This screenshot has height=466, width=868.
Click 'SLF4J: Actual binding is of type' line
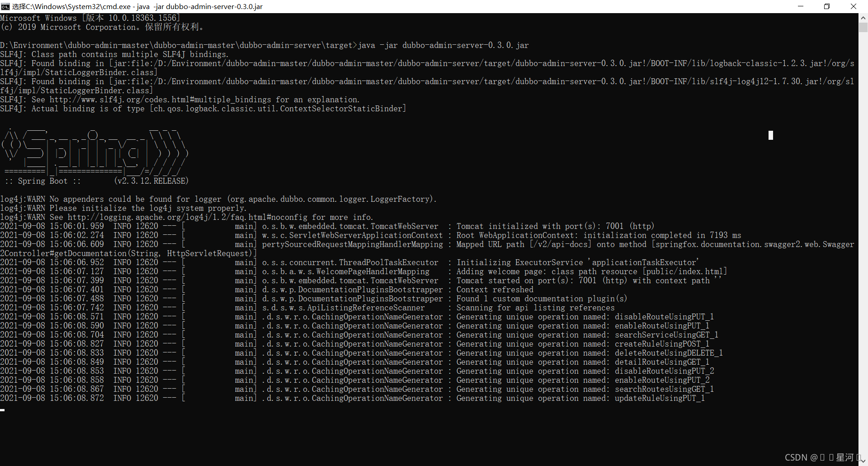pos(203,109)
